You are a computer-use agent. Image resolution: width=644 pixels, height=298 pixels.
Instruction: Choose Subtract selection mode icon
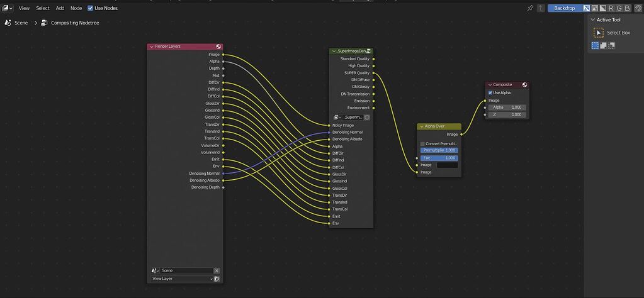(611, 45)
